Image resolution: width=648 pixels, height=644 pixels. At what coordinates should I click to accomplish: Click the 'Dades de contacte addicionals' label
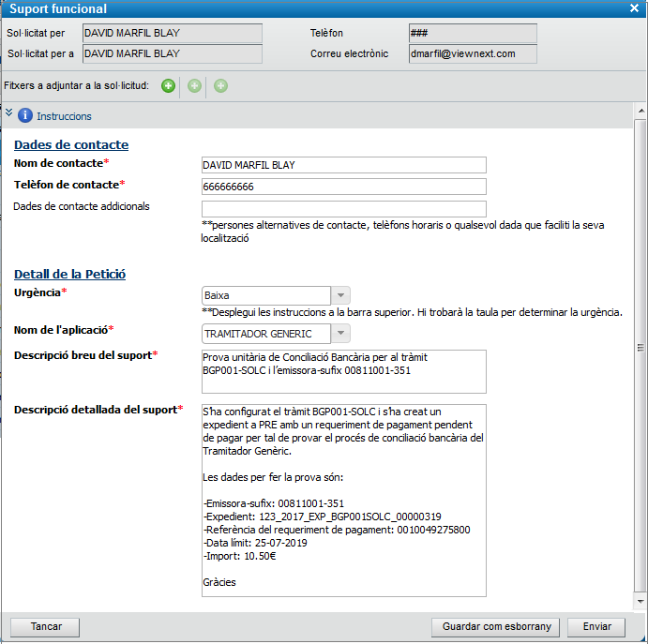[x=82, y=206]
